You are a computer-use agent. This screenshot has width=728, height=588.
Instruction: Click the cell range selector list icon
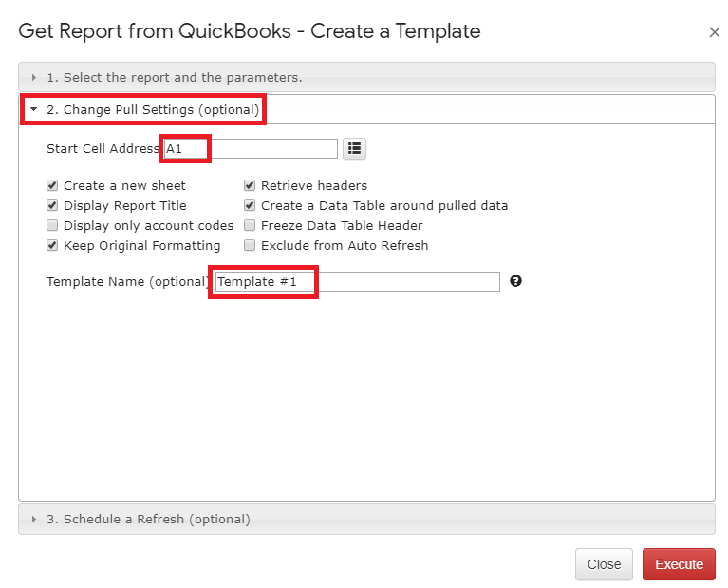click(x=354, y=149)
